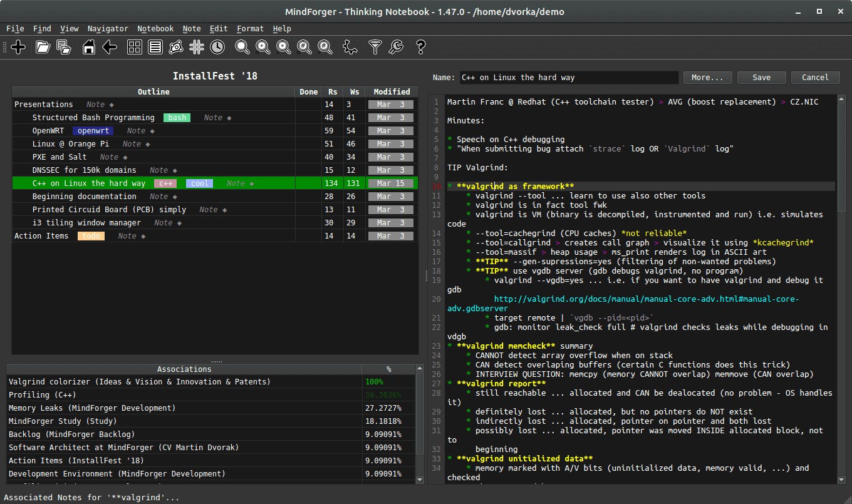Click the More... button
The height and width of the screenshot is (504, 852).
pos(708,77)
